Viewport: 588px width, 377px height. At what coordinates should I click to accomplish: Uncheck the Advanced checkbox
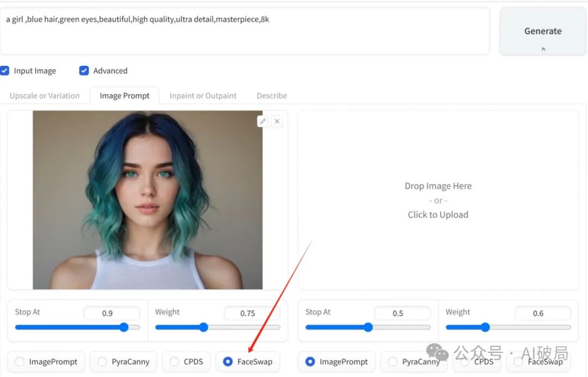[x=84, y=70]
